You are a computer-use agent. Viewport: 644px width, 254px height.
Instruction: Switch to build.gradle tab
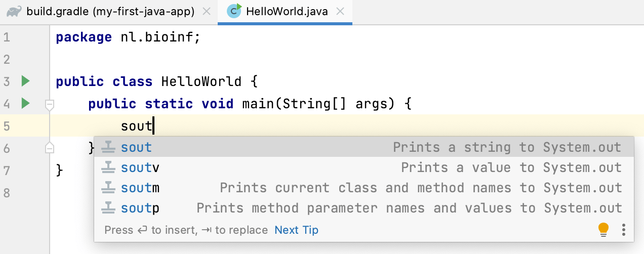109,12
